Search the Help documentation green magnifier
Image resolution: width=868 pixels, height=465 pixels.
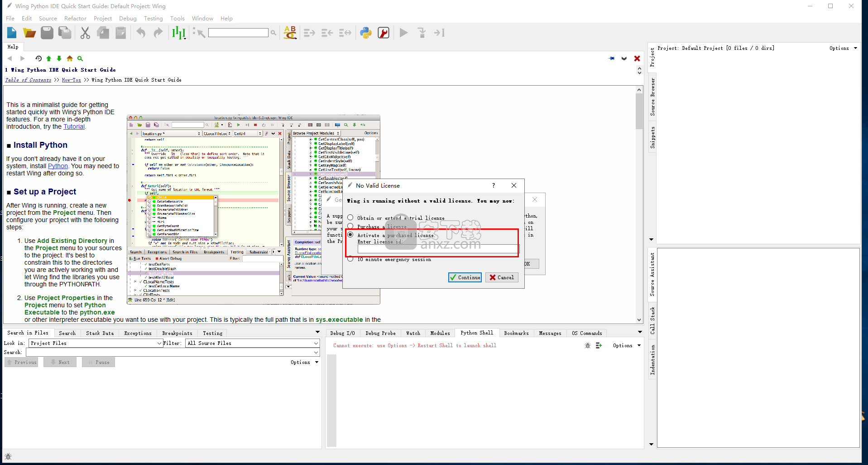(x=80, y=58)
